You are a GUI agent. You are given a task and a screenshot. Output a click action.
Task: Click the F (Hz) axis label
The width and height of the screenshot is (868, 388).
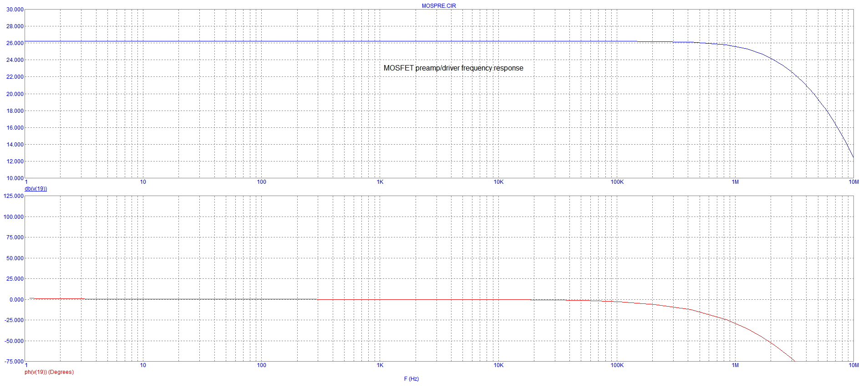(x=411, y=379)
